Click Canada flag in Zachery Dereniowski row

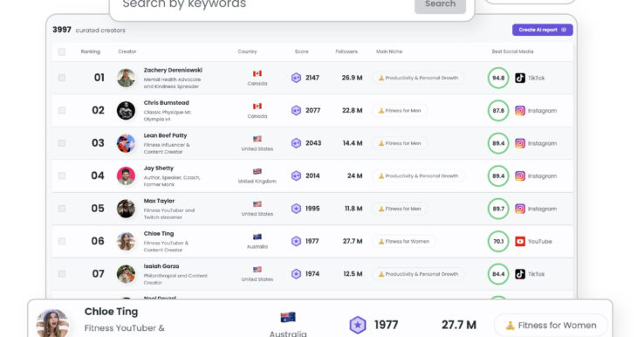(x=257, y=73)
